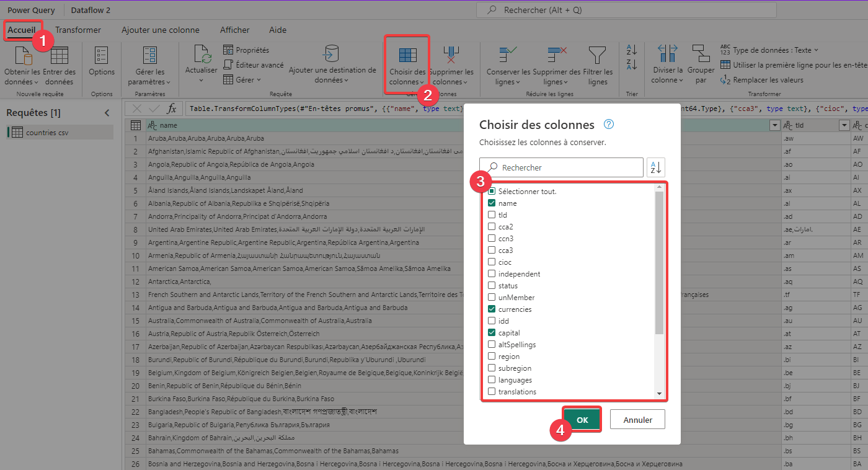Open the Type de données : Texte dropdown
The height and width of the screenshot is (470, 868).
coord(769,50)
